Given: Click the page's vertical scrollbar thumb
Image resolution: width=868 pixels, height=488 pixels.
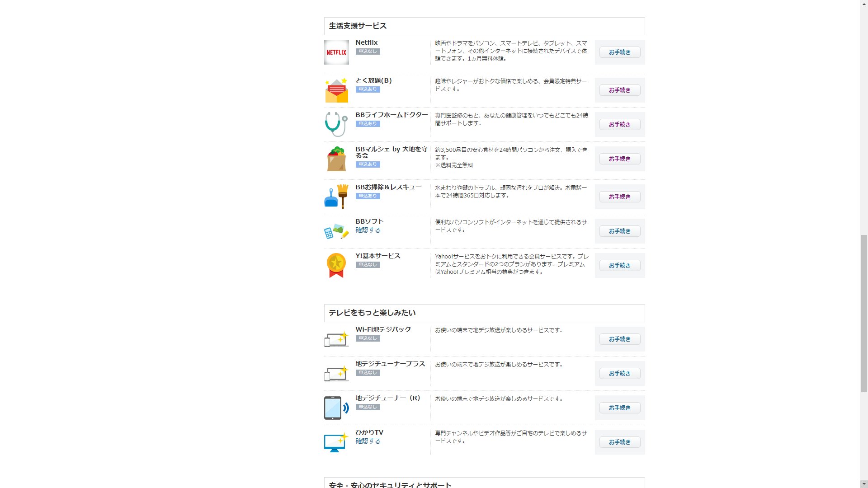Looking at the screenshot, I should click(x=864, y=314).
